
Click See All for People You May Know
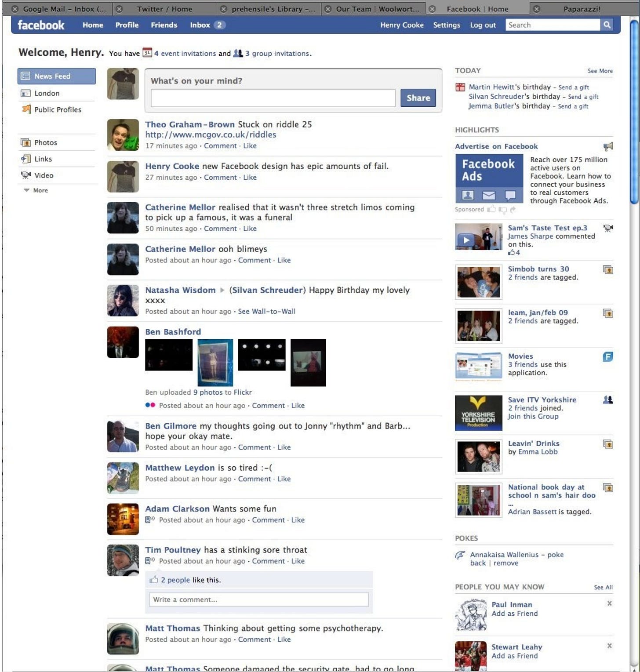[x=603, y=587]
